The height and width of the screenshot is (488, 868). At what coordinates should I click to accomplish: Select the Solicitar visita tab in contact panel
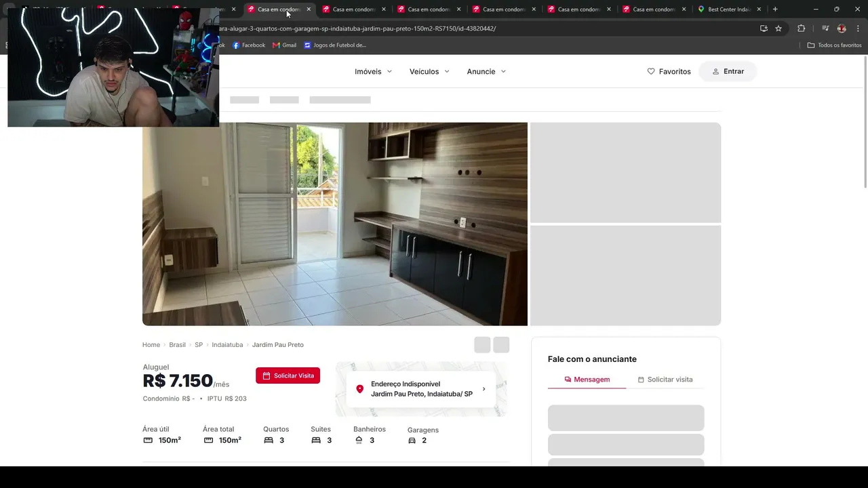point(665,380)
